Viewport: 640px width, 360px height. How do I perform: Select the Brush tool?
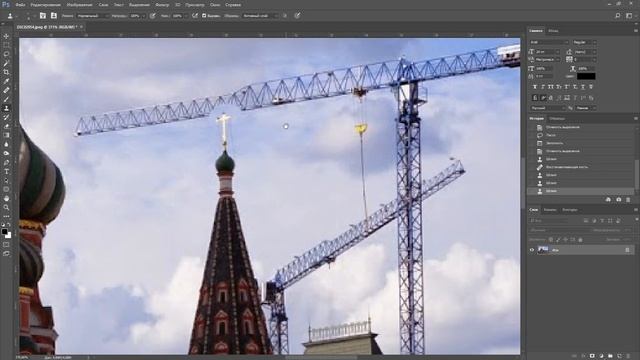[x=6, y=99]
